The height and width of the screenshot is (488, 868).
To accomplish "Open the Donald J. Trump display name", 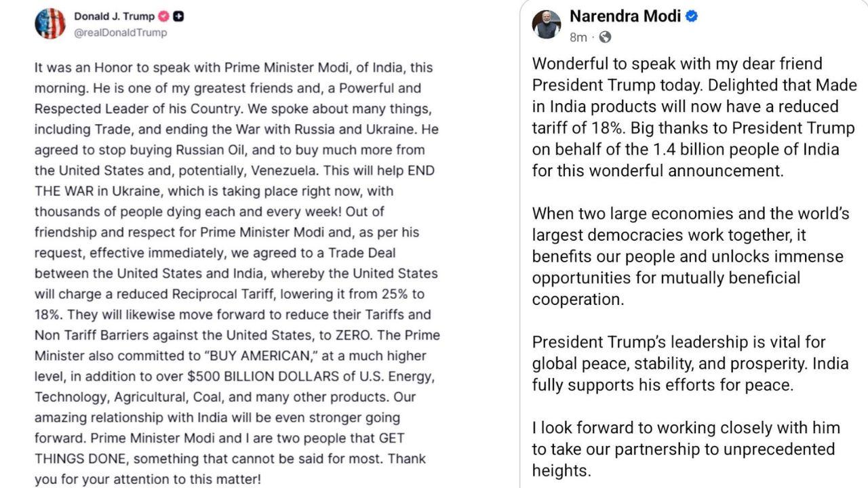I will tap(114, 16).
